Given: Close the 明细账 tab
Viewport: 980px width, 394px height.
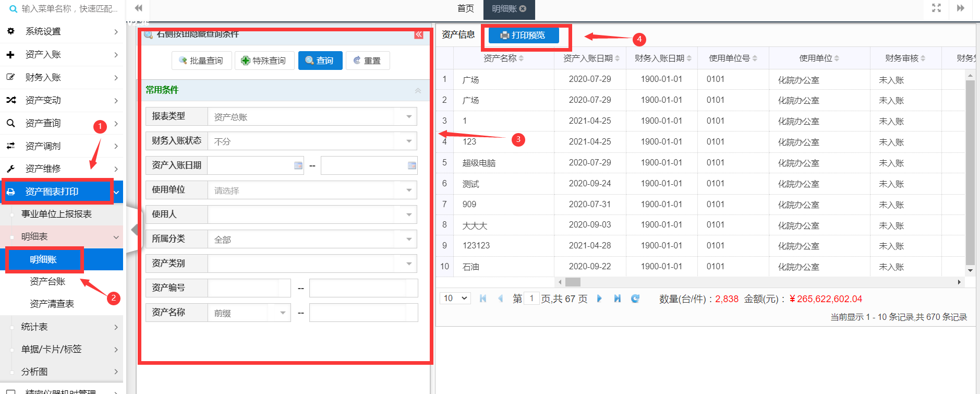Looking at the screenshot, I should [x=523, y=9].
